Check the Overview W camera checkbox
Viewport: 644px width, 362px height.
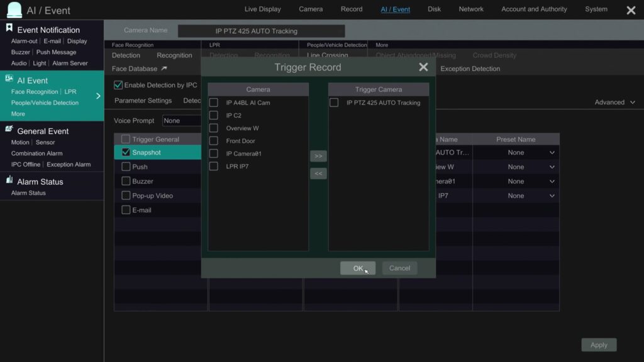pyautogui.click(x=214, y=128)
